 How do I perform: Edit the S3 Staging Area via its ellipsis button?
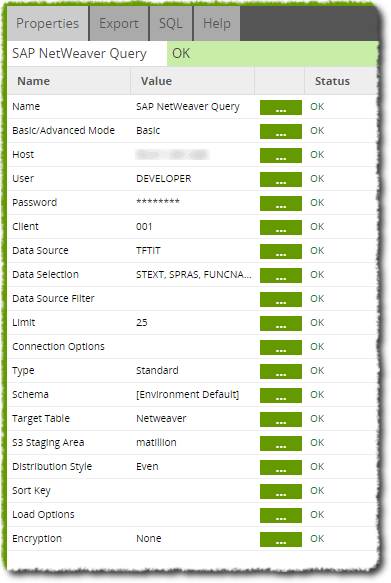click(281, 443)
